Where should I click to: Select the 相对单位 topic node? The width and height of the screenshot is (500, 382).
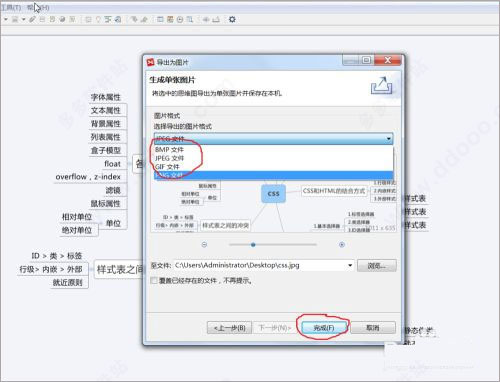pos(77,217)
